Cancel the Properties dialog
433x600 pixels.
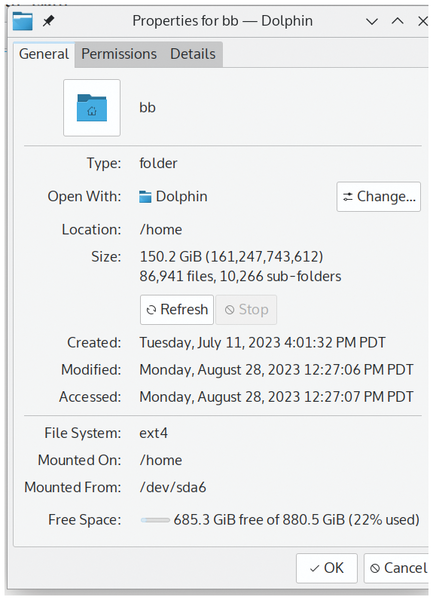398,568
